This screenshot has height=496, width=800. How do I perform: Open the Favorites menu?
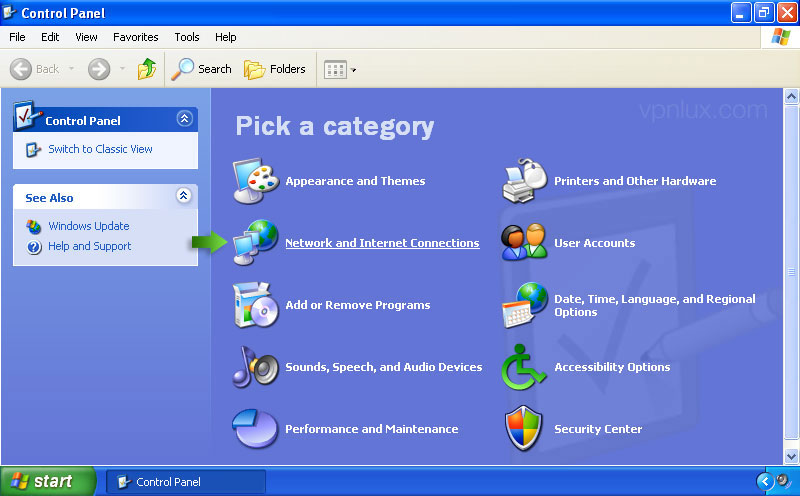136,37
